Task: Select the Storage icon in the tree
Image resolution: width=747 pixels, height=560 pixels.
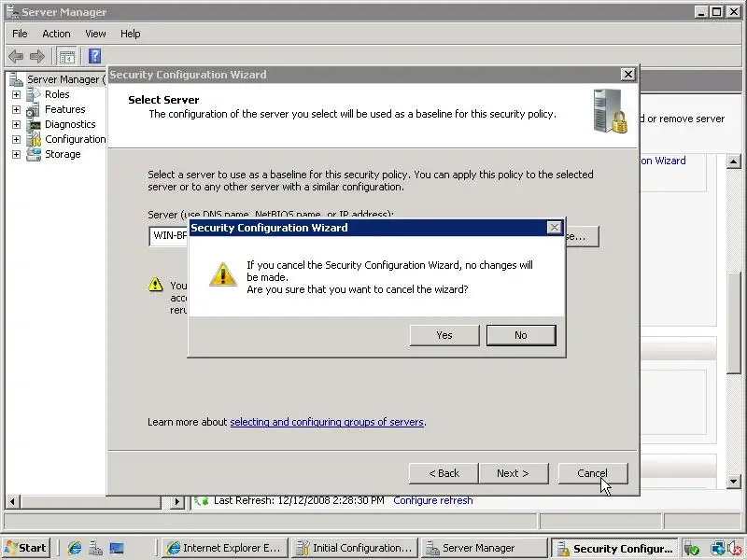Action: tap(34, 154)
